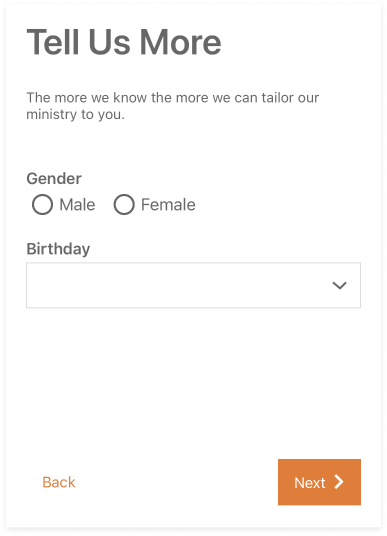Open the Birthday dropdown field
This screenshot has height=536, width=387.
click(x=194, y=285)
